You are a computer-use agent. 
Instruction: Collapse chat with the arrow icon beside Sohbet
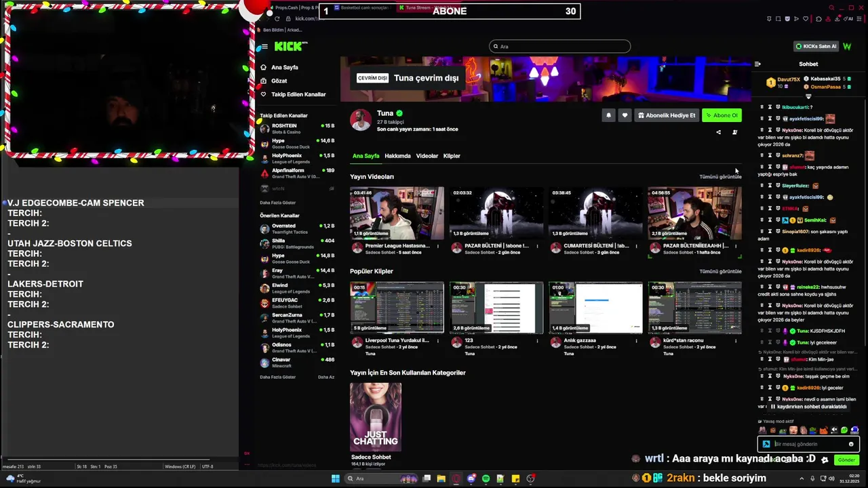coord(757,64)
